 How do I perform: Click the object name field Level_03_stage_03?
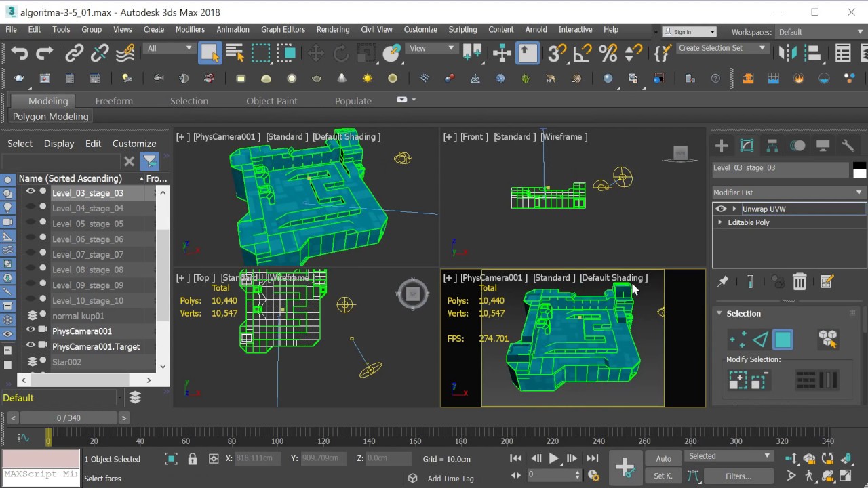click(x=781, y=168)
